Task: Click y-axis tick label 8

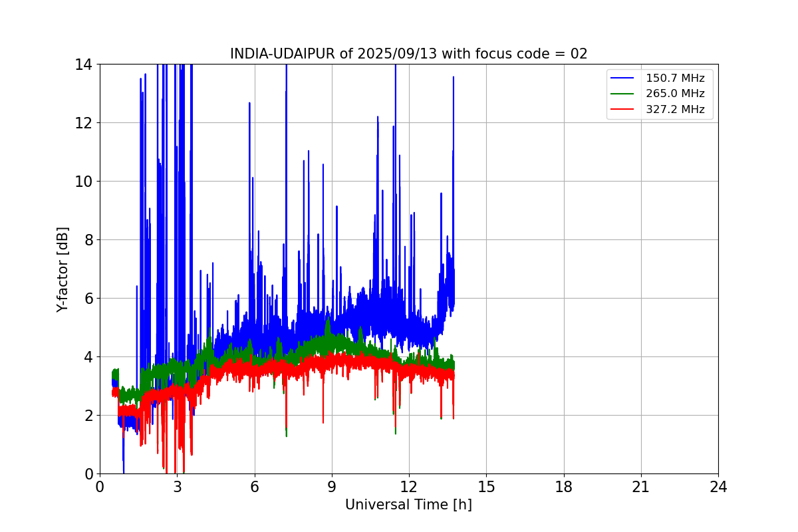Action: [x=87, y=240]
